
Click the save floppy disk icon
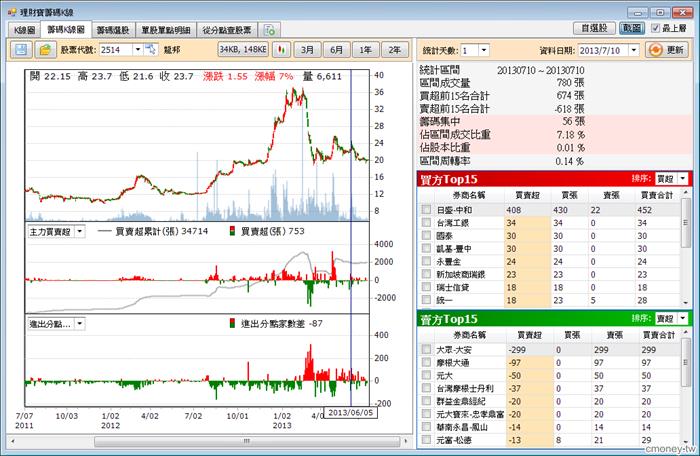tap(21, 50)
